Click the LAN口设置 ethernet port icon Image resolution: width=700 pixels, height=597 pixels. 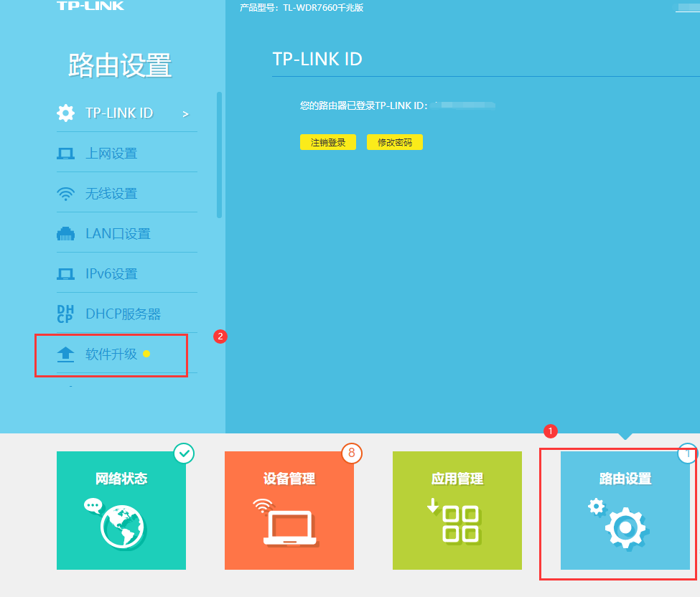(x=65, y=234)
